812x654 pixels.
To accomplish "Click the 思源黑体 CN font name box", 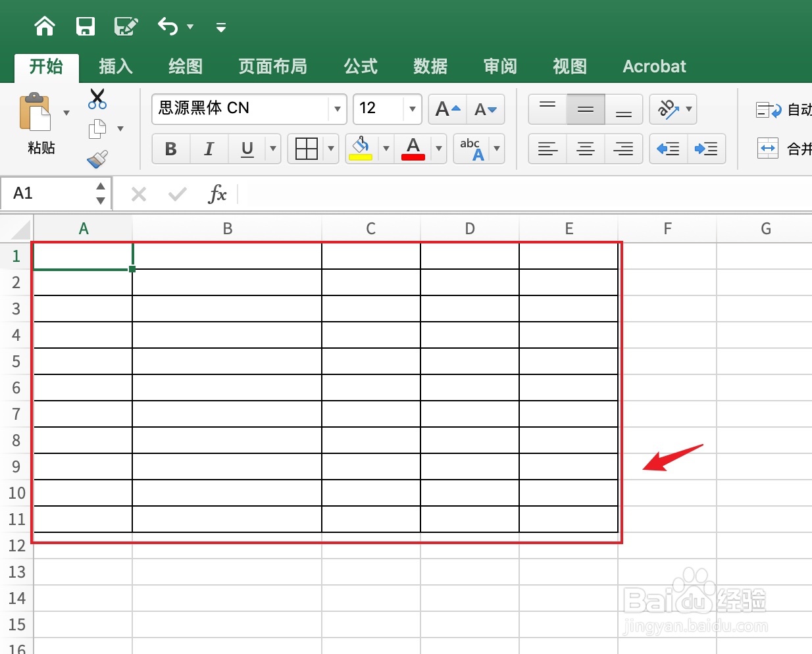I will point(240,109).
